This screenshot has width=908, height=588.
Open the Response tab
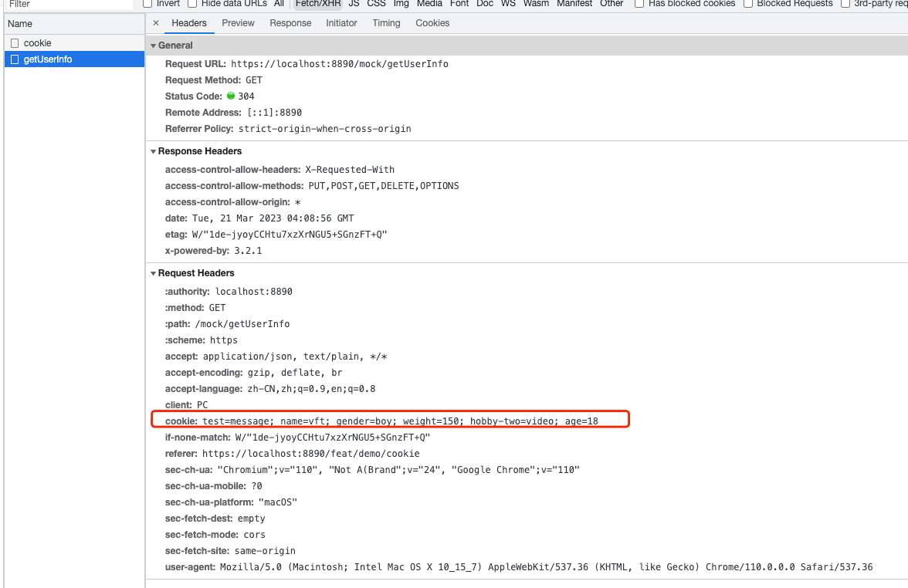(290, 23)
